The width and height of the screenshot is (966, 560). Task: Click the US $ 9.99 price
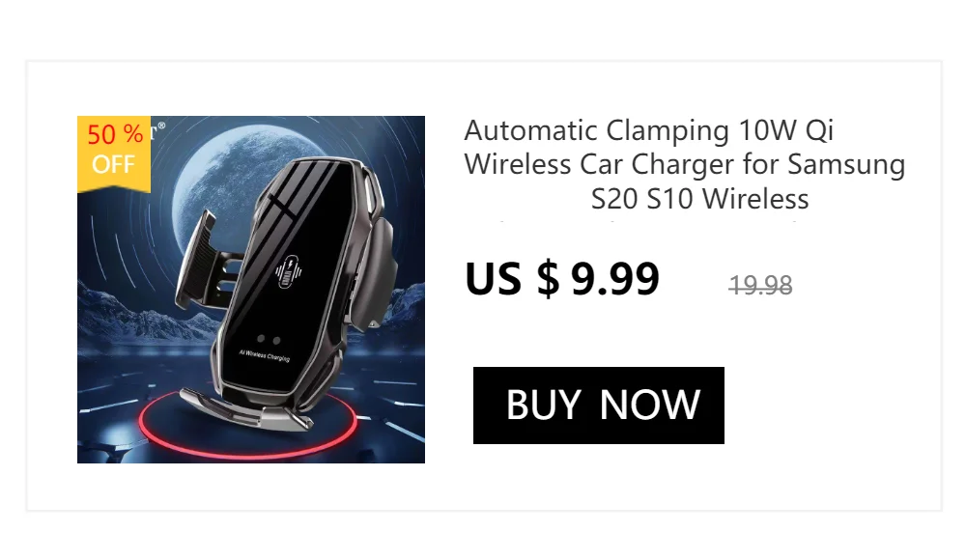pyautogui.click(x=562, y=279)
